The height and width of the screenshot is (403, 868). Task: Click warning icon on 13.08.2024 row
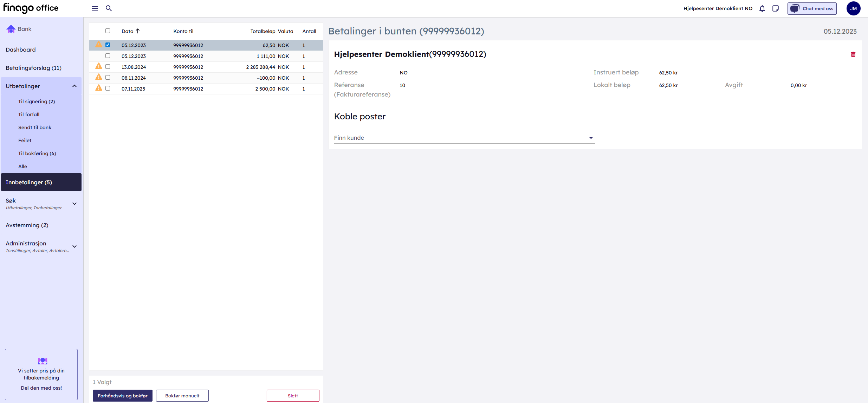[x=99, y=66]
